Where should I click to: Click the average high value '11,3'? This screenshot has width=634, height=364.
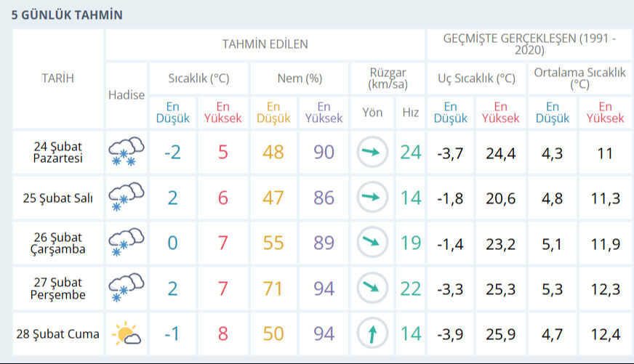(606, 199)
